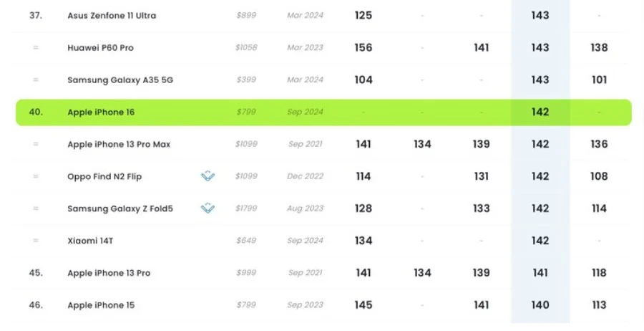
Task: Click foldable icon beside Oppo Find N2 Flip
Action: (x=208, y=176)
